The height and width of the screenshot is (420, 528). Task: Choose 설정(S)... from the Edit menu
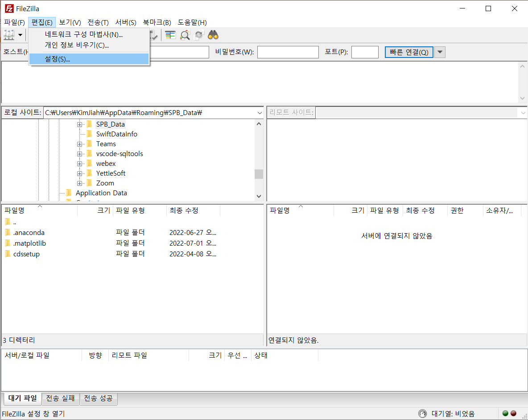coord(89,59)
